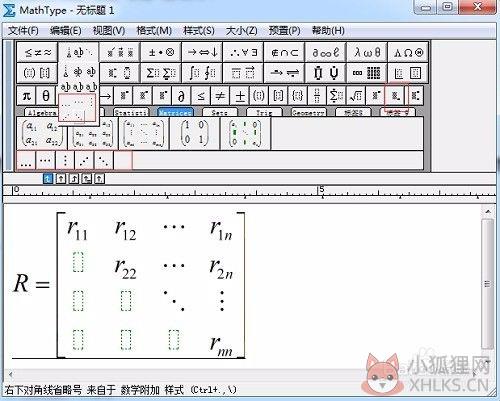500x401 pixels.
Task: Insert curly braces fence template
Action: click(297, 96)
